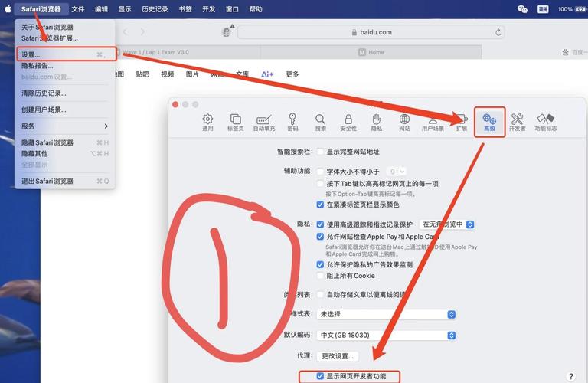
Task: Open Baidu 更多 link
Action: 292,74
